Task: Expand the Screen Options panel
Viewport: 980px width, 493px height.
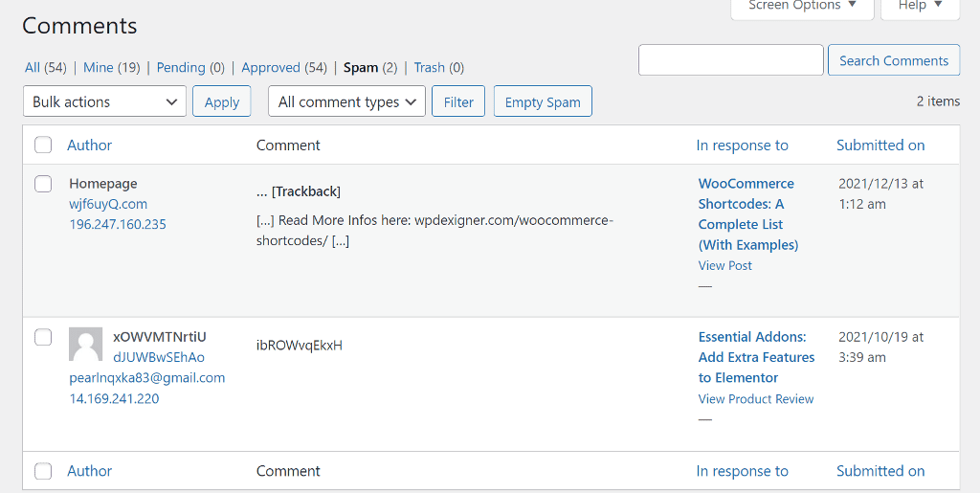Action: tap(802, 6)
